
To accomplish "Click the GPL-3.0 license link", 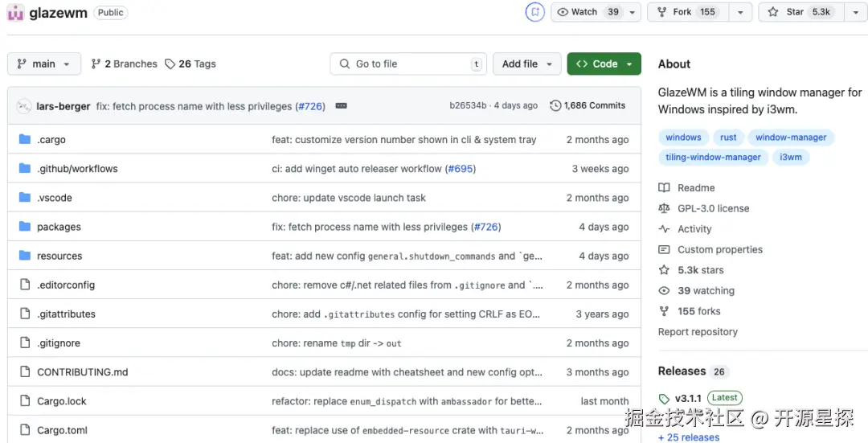I will [713, 208].
